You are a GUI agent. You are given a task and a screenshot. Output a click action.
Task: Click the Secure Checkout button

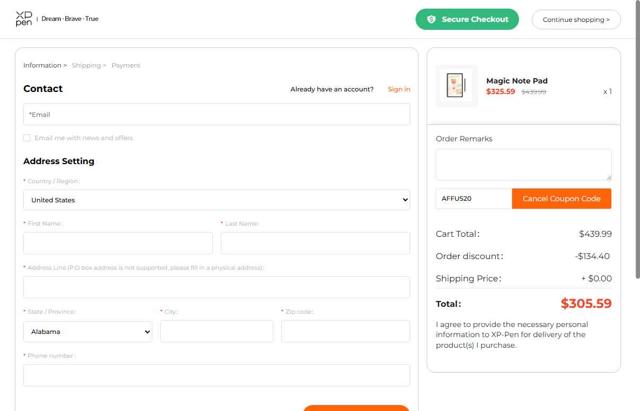click(467, 19)
